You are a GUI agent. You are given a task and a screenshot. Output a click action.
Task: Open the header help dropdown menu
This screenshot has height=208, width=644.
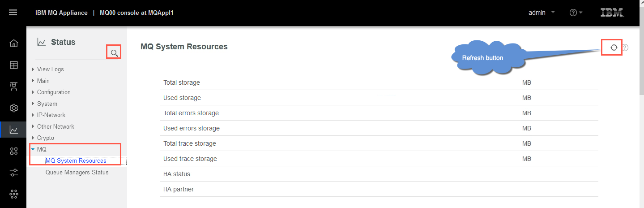576,13
